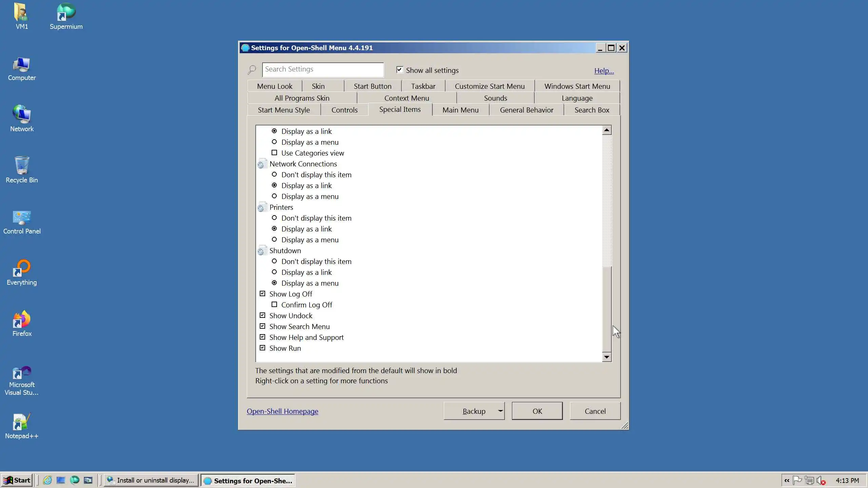Open the Start Button tab
The image size is (868, 488).
[x=372, y=86]
